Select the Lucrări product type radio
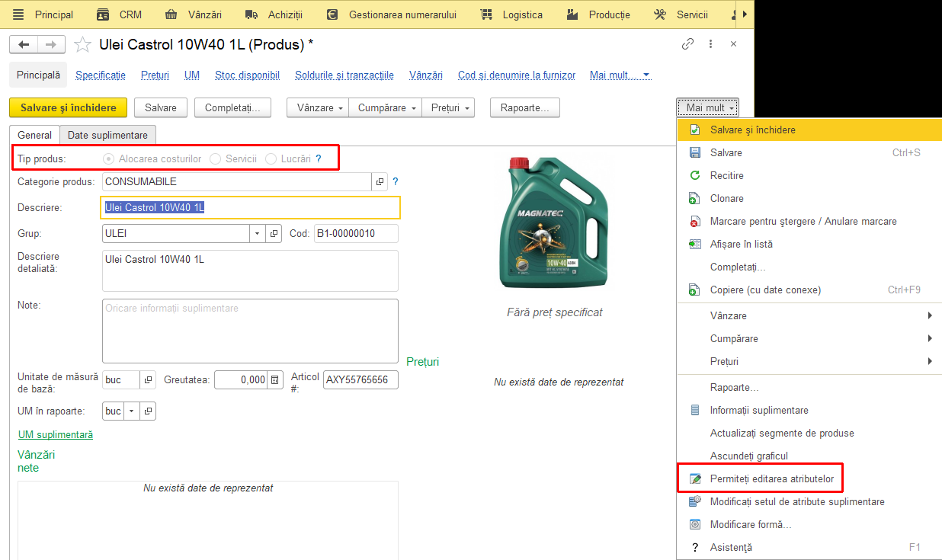This screenshot has height=560, width=942. tap(271, 158)
